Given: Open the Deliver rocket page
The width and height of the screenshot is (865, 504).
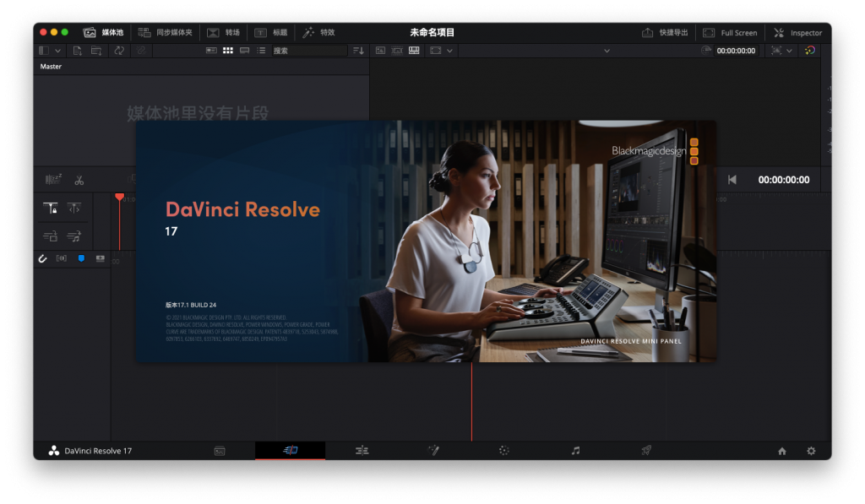Looking at the screenshot, I should (646, 451).
